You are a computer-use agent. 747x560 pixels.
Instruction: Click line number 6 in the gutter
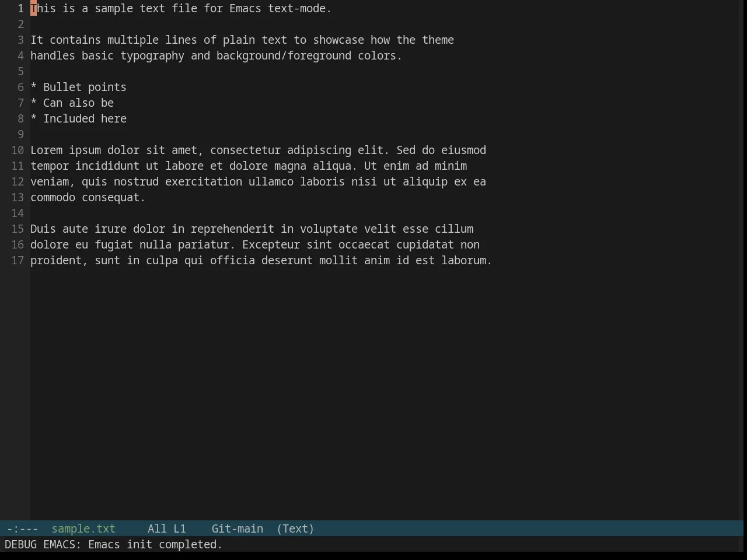pyautogui.click(x=20, y=87)
